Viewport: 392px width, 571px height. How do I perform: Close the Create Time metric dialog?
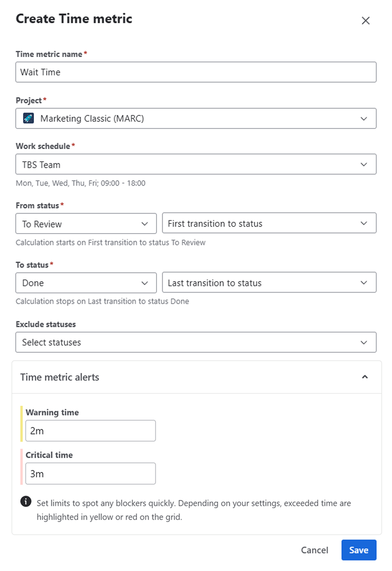coord(365,20)
